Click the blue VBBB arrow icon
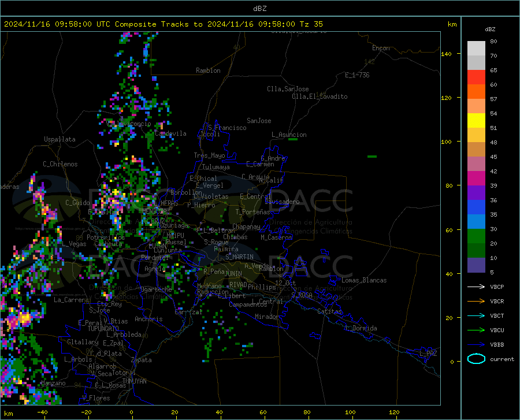Image resolution: width=520 pixels, height=420 pixels. [x=476, y=345]
